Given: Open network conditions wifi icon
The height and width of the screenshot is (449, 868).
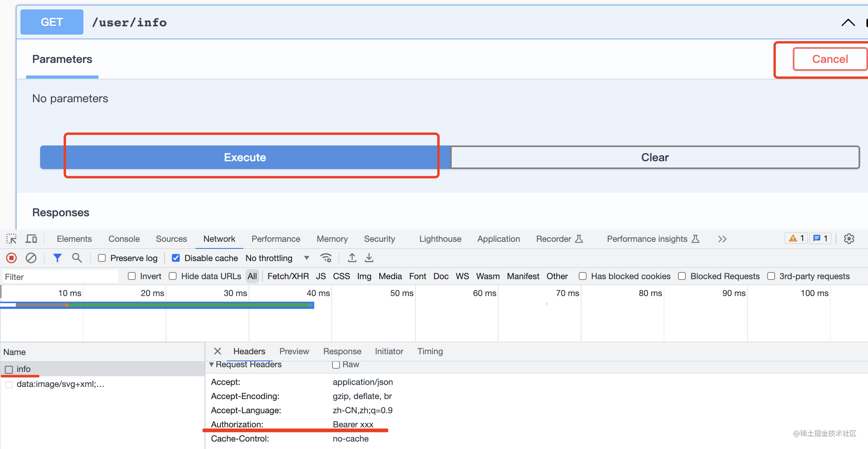Looking at the screenshot, I should click(326, 258).
